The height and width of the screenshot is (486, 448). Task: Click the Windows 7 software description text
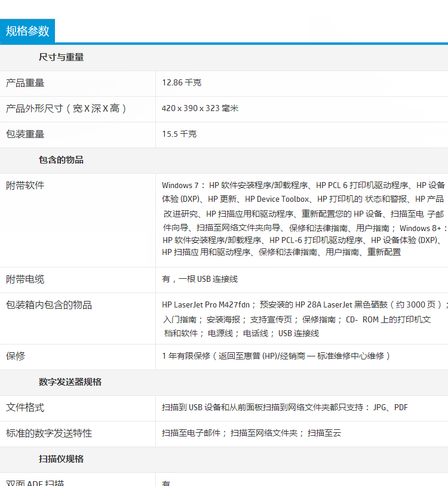(305, 219)
